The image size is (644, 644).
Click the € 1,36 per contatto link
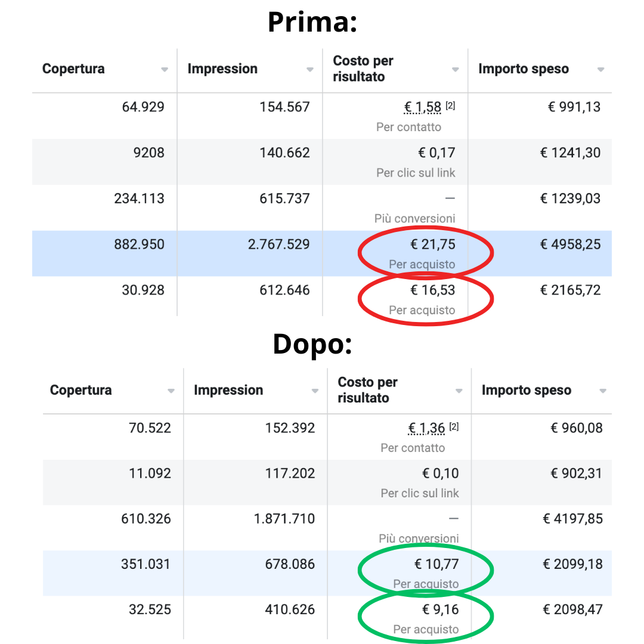426,428
